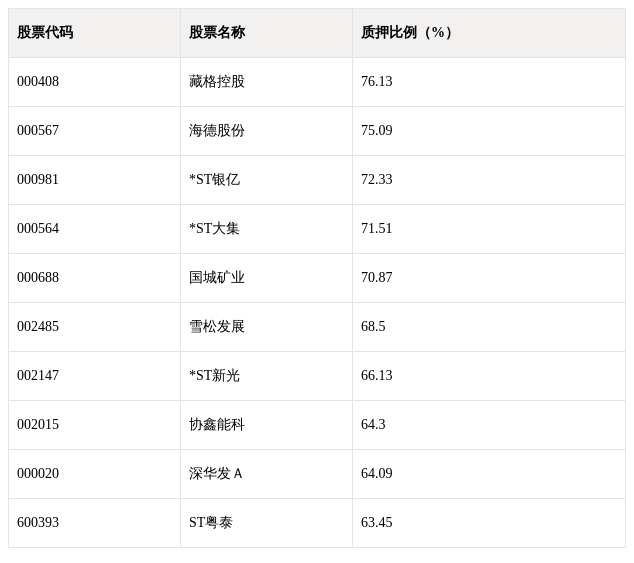Select stock code 000408

(38, 81)
